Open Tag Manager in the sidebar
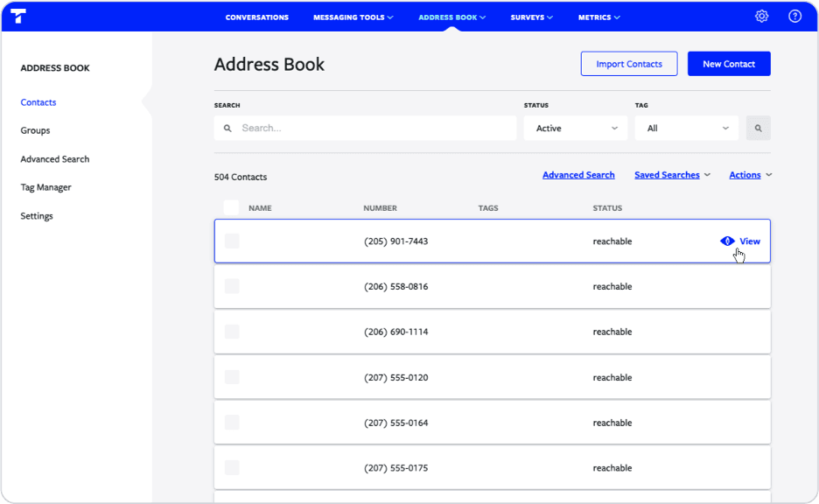 (46, 187)
